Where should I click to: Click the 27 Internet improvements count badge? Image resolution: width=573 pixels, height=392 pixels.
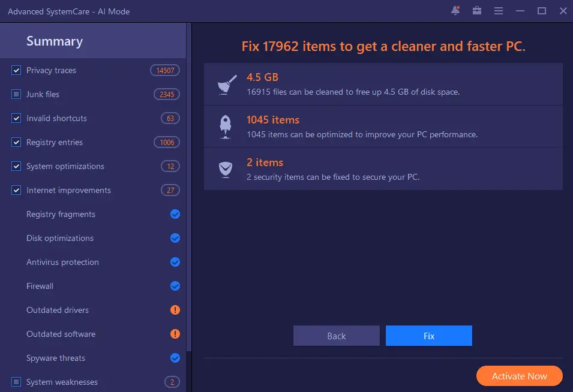[170, 190]
